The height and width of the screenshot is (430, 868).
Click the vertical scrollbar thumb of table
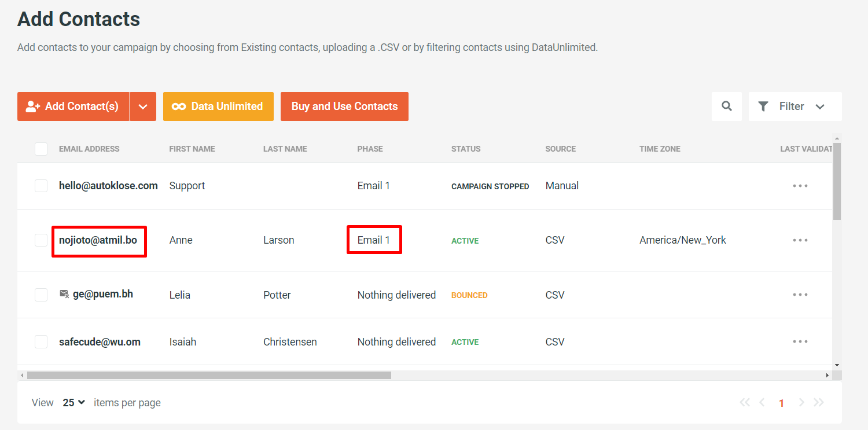point(837,181)
